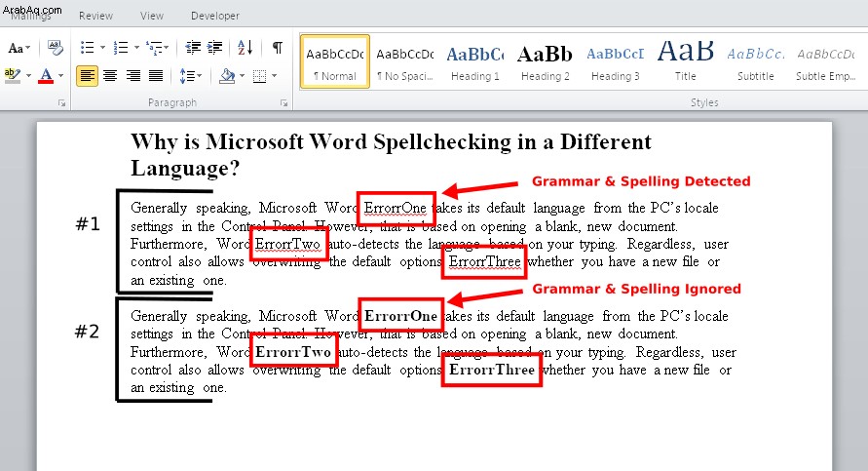Switch to the Developer tab

coord(214,16)
